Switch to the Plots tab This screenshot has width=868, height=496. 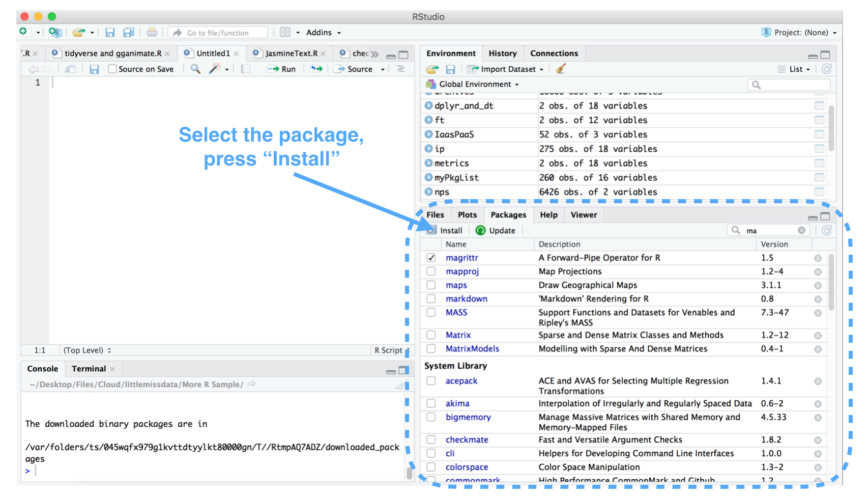coord(467,215)
